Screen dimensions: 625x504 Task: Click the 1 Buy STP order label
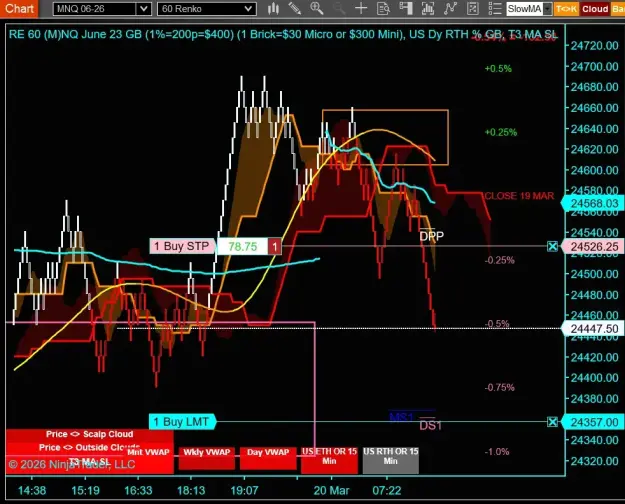(183, 246)
